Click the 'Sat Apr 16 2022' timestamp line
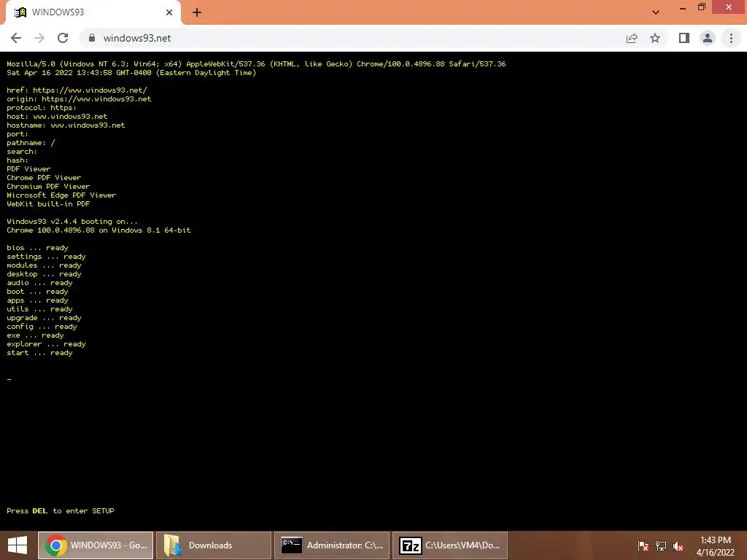Image resolution: width=747 pixels, height=560 pixels. 131,73
